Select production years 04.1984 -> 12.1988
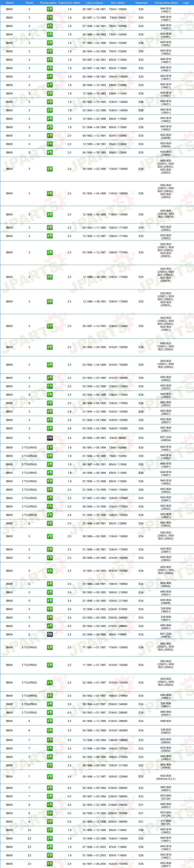The height and width of the screenshot is (868, 194). 94,721
